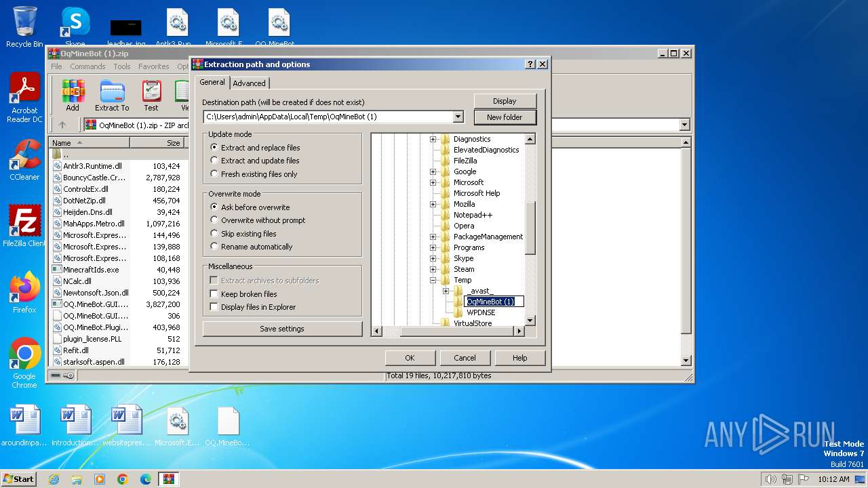This screenshot has height=488, width=868.
Task: Collapse the Temp tree folder
Action: pyautogui.click(x=433, y=280)
